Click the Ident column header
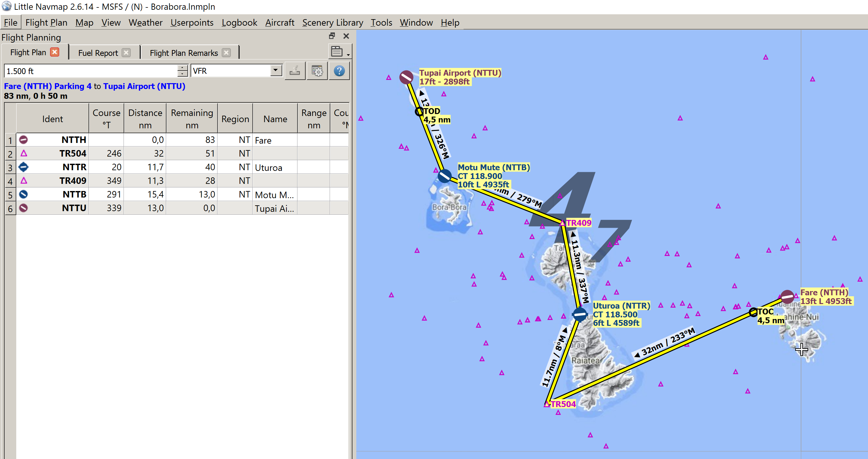 pos(53,119)
